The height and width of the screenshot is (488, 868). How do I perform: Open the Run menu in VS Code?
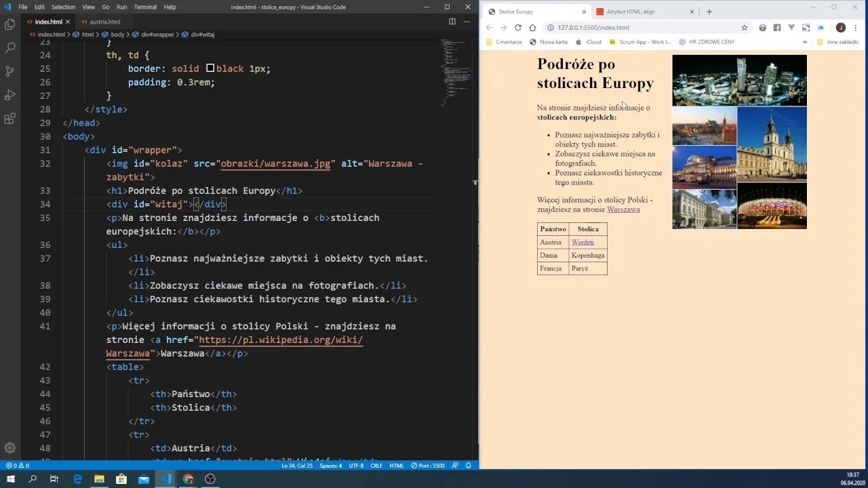(121, 7)
